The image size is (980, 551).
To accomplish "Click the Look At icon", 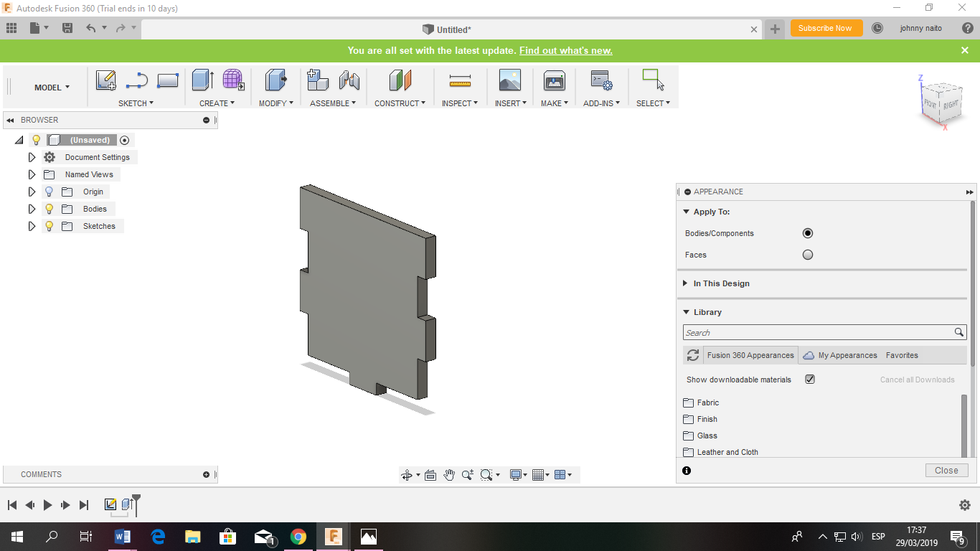I will point(430,475).
